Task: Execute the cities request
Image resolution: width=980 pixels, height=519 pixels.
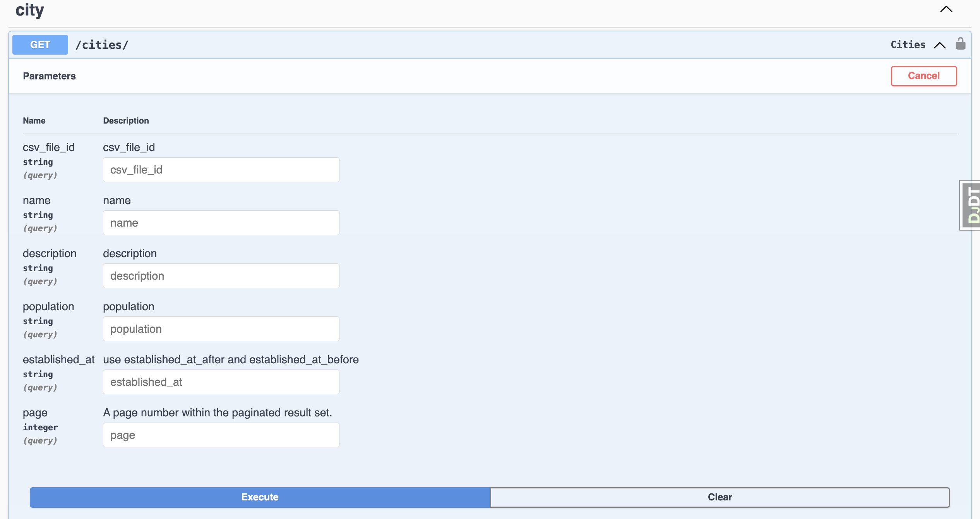Action: click(x=260, y=497)
